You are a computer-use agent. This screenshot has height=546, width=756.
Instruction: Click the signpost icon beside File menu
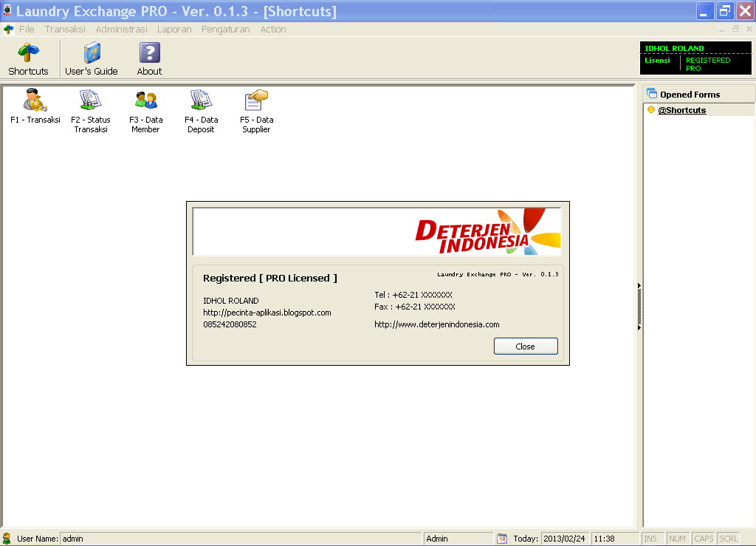coord(9,30)
